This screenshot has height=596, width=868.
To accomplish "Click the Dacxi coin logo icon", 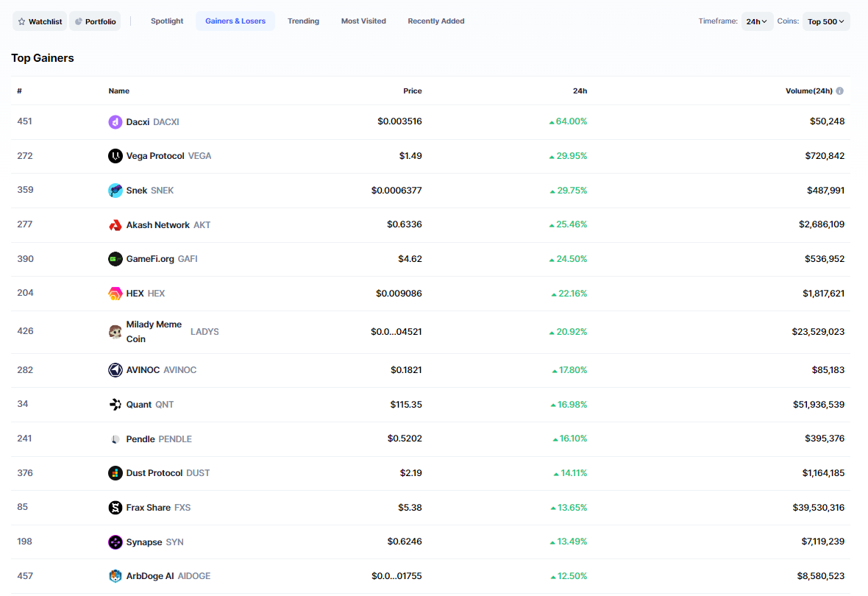I will click(115, 122).
